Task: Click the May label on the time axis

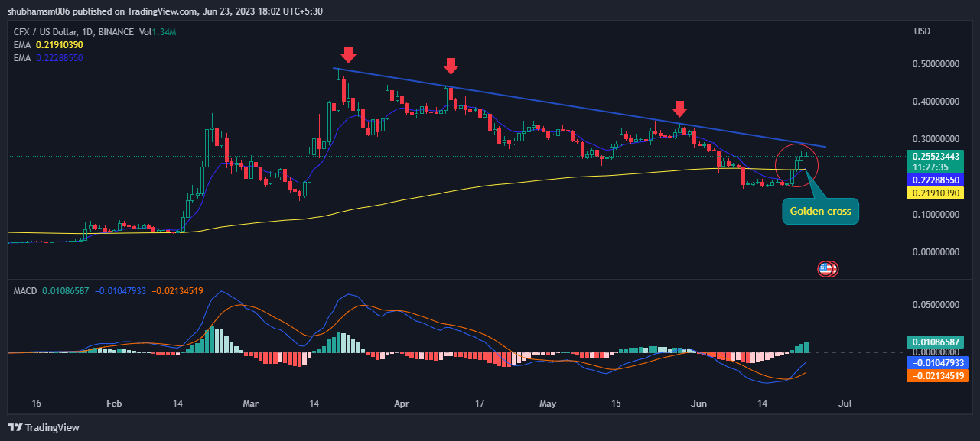Action: pyautogui.click(x=548, y=404)
